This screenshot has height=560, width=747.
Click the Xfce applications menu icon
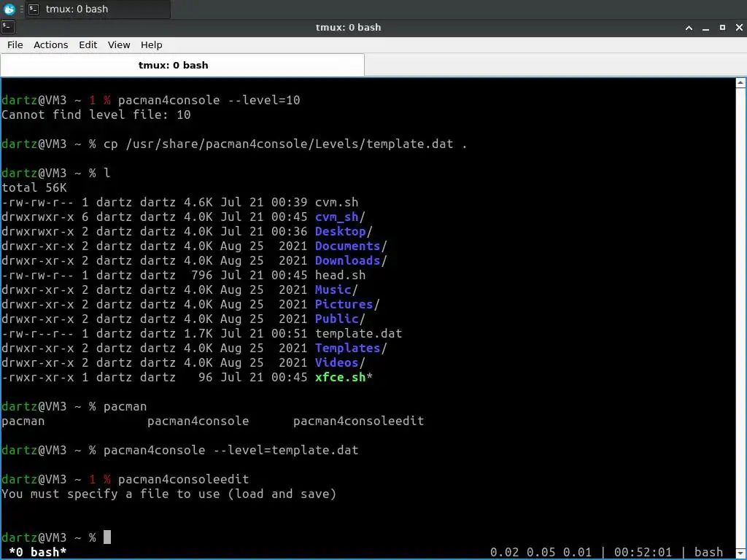(9, 9)
